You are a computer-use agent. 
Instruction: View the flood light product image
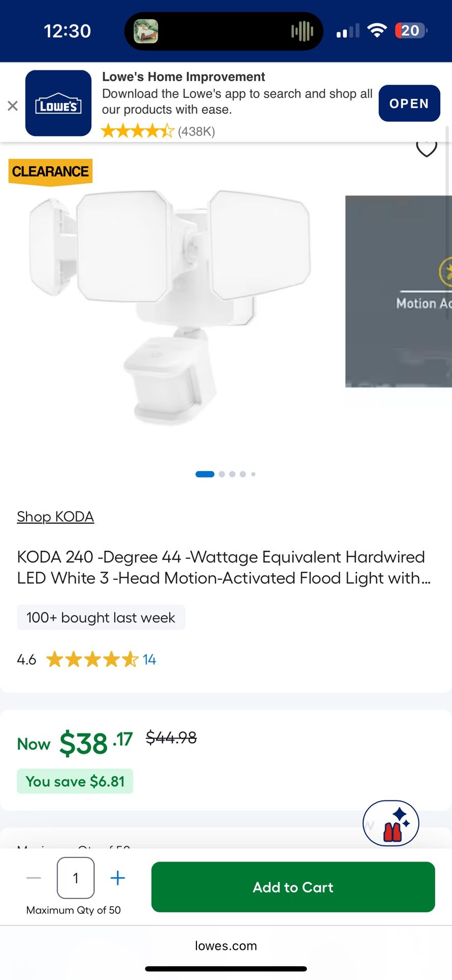coord(170,306)
